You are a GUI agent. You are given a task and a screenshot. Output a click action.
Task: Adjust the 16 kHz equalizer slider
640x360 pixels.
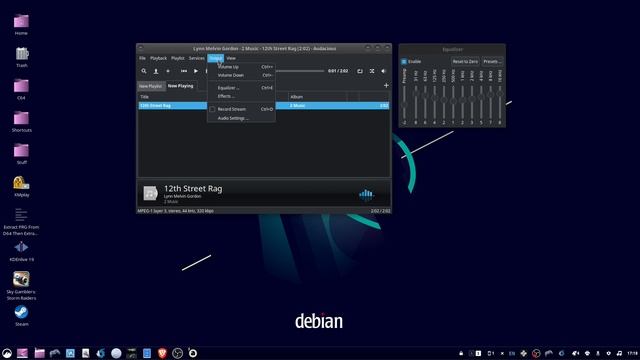tap(500, 102)
